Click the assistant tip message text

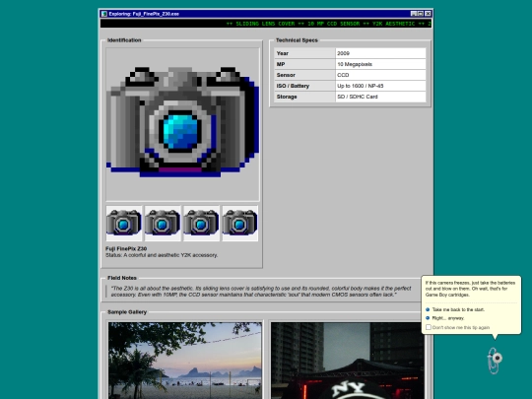point(470,289)
